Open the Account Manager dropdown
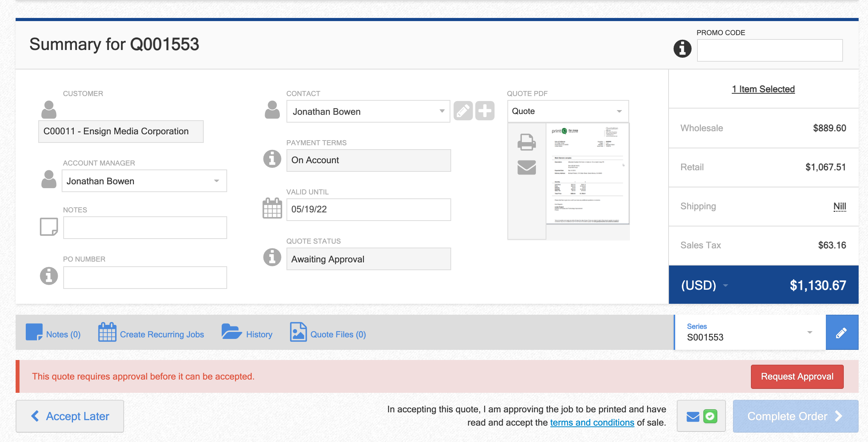Image resolution: width=868 pixels, height=442 pixels. 144,181
